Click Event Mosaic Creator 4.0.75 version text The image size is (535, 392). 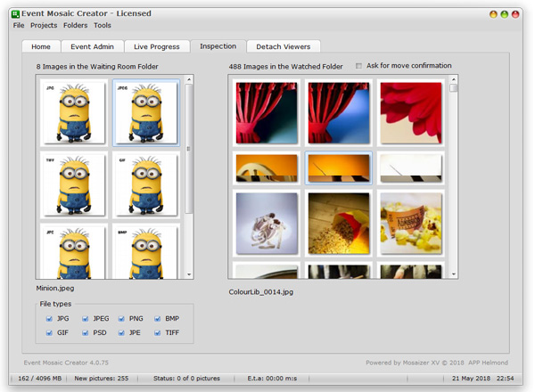[x=66, y=363]
